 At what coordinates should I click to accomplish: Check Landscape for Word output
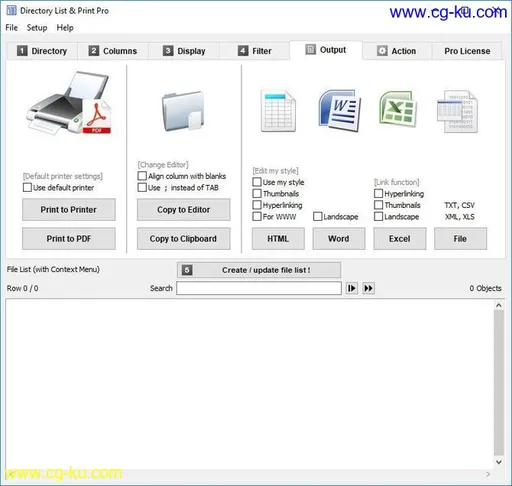[318, 216]
